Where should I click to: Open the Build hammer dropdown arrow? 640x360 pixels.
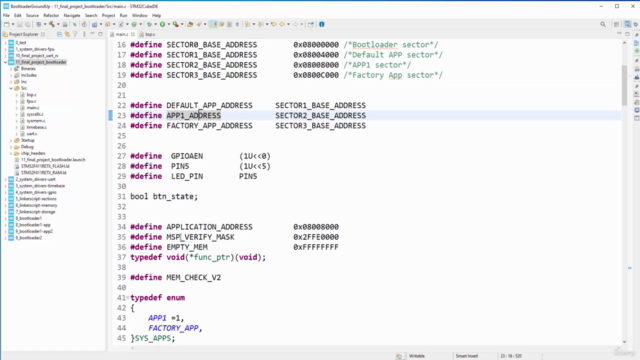click(58, 24)
